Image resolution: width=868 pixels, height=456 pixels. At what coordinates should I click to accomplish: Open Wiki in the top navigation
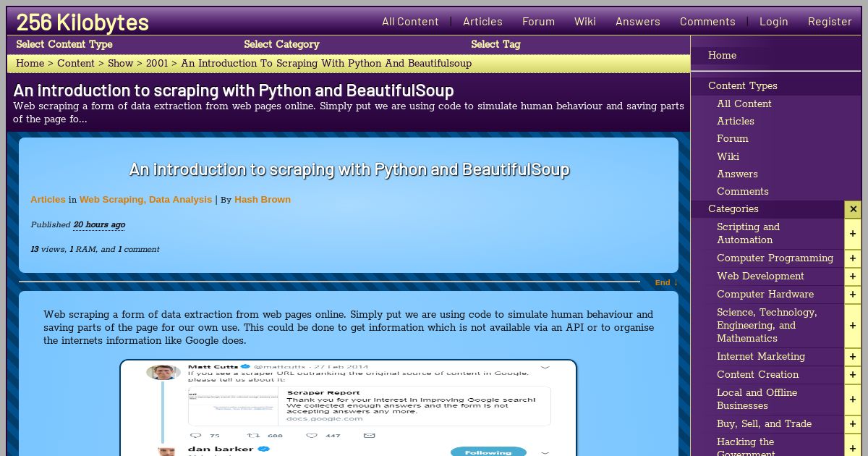click(x=585, y=22)
